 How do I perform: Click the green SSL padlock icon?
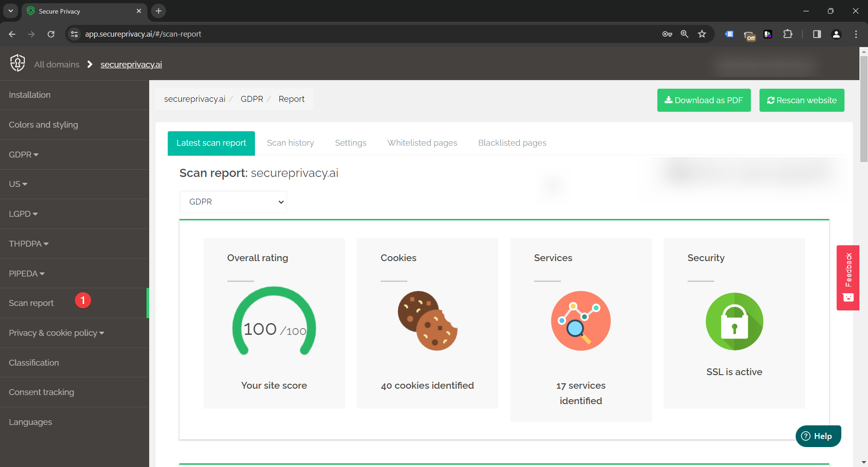(x=734, y=321)
